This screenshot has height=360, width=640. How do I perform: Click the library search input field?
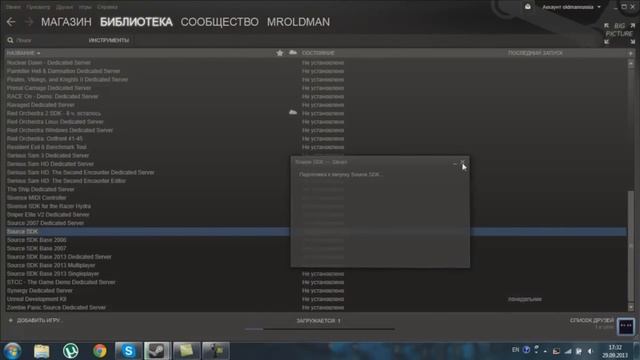pyautogui.click(x=45, y=40)
